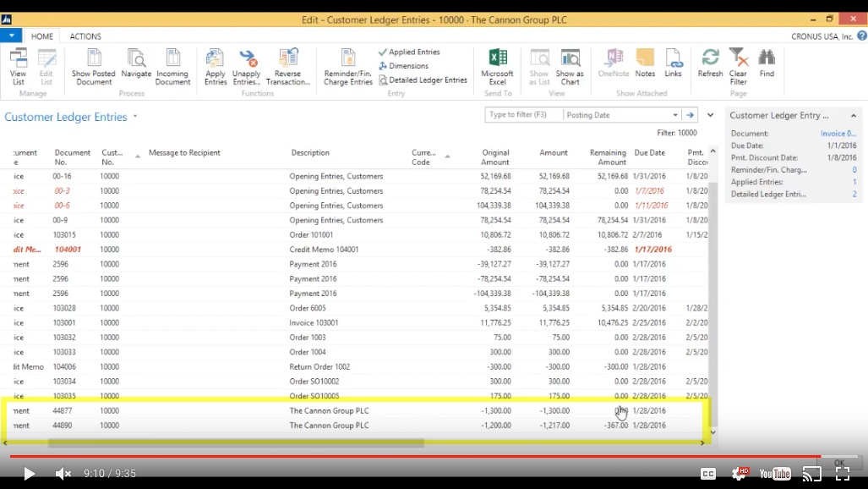Select document number 103015 cell
The height and width of the screenshot is (489, 868).
pos(64,234)
